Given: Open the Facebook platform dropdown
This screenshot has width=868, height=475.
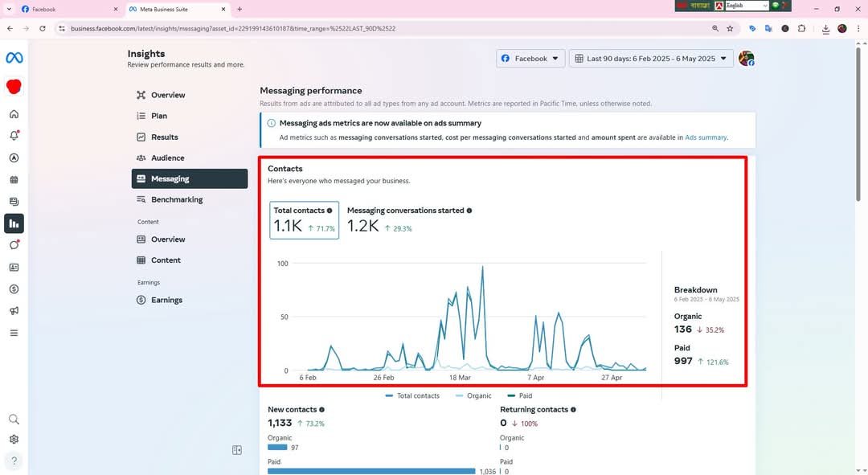Looking at the screenshot, I should click(530, 59).
